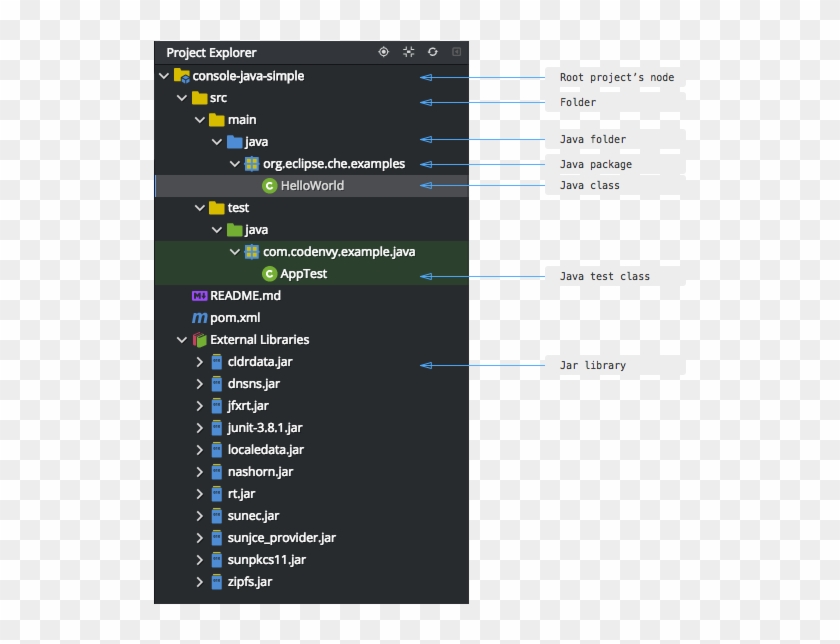Click the com.codenvy.example.java package name
The width and height of the screenshot is (840, 644).
(339, 252)
